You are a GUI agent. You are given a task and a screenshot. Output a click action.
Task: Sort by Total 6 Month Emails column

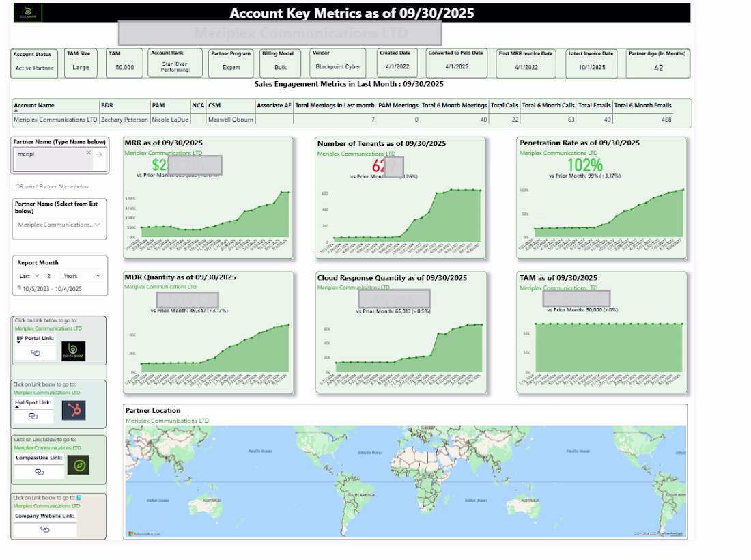(x=642, y=105)
